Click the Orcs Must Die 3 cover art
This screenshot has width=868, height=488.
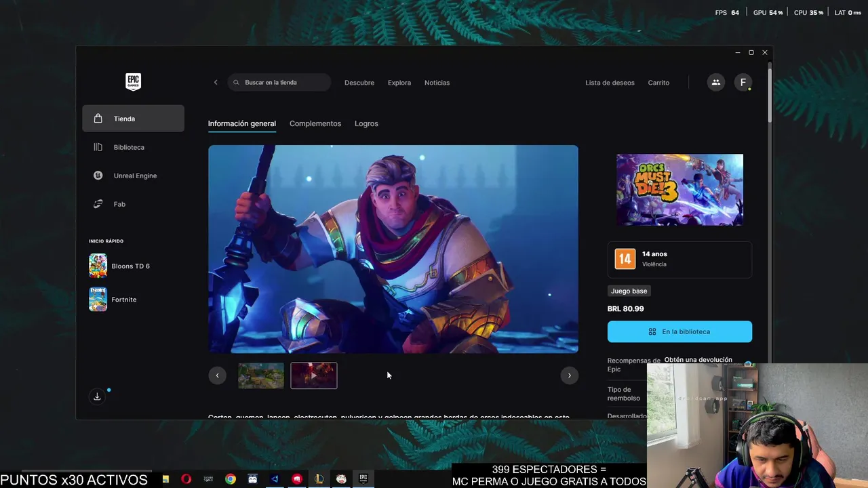[679, 189]
